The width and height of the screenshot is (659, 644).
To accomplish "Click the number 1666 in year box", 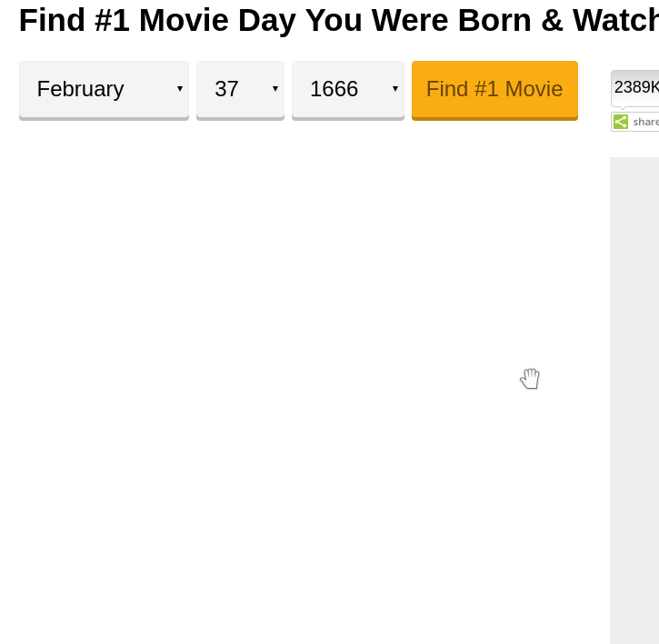I will click(x=334, y=89).
